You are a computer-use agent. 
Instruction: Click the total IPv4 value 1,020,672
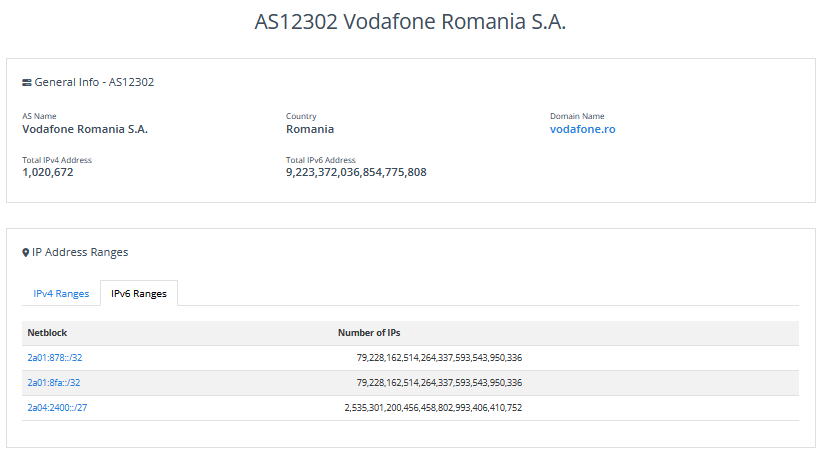(x=48, y=172)
